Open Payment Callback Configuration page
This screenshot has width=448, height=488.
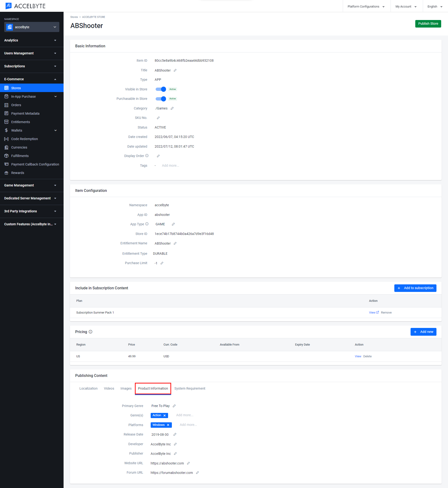pos(32,164)
